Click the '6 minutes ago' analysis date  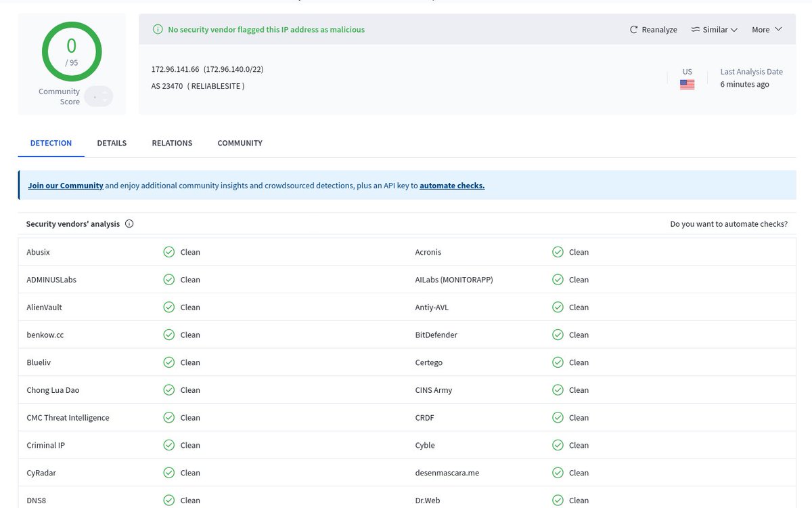(744, 85)
